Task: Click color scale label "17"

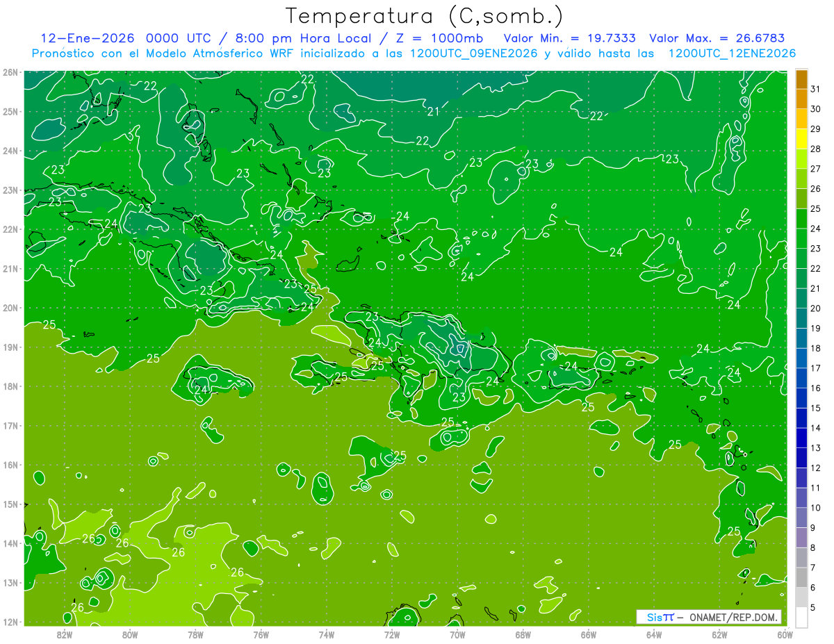Action: (816, 368)
